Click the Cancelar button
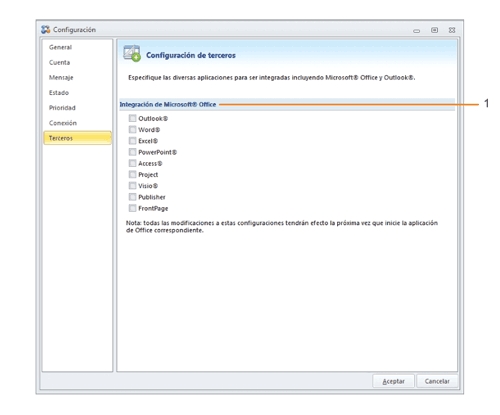 [437, 381]
